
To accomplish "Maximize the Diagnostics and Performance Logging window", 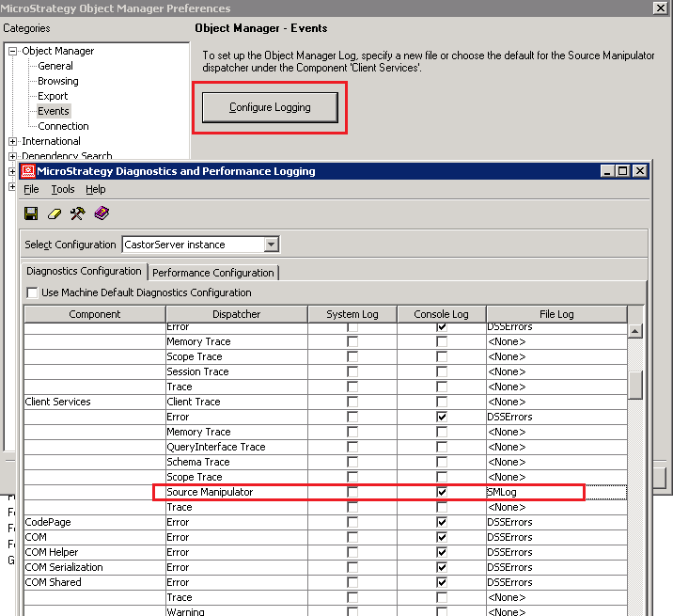I will pos(623,171).
